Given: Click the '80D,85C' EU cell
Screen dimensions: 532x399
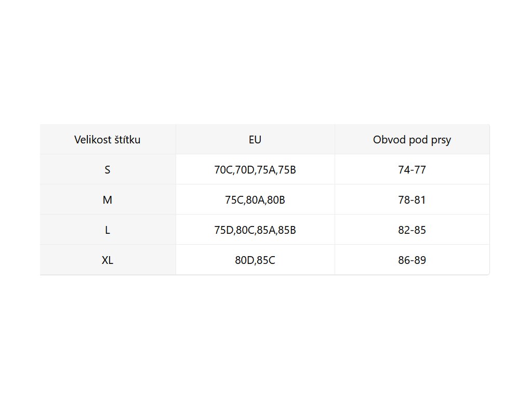Looking at the screenshot, I should (255, 260).
